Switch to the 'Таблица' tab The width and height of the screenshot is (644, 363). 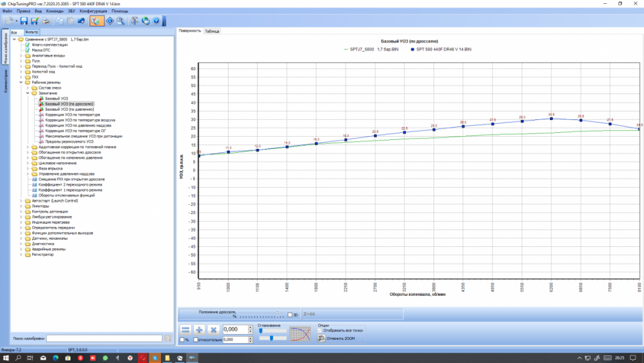(x=212, y=31)
